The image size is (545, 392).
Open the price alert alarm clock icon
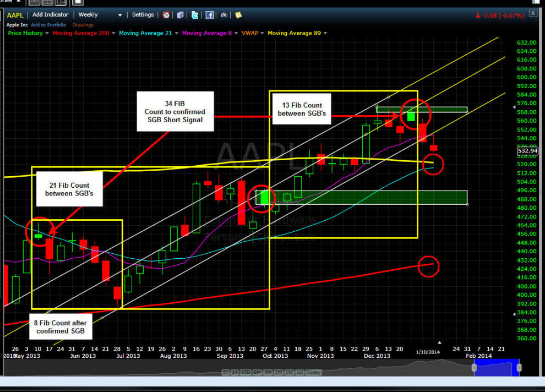166,15
